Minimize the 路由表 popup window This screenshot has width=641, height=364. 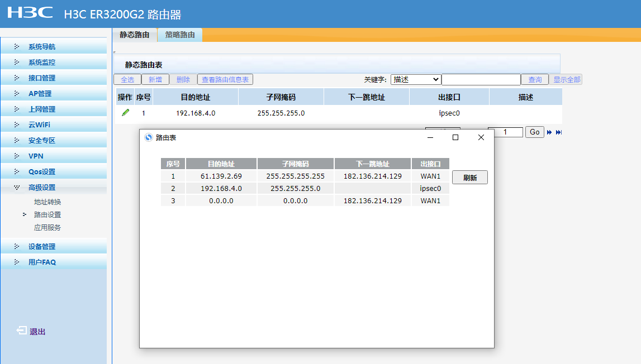coord(430,138)
